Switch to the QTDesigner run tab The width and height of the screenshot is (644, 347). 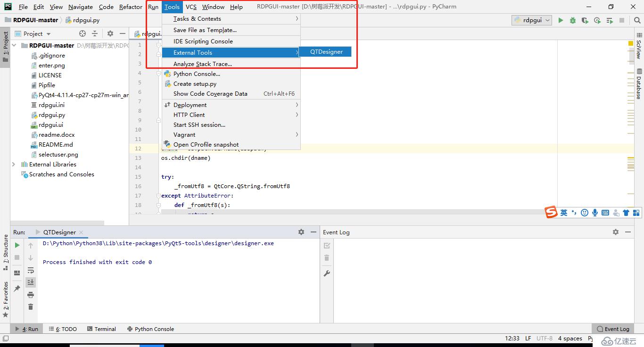(59, 232)
